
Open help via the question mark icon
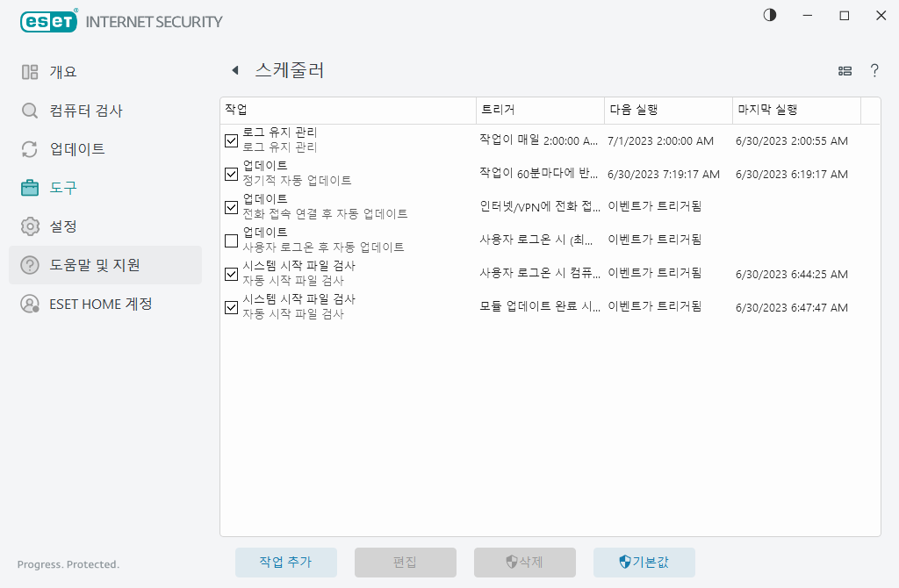tap(874, 70)
